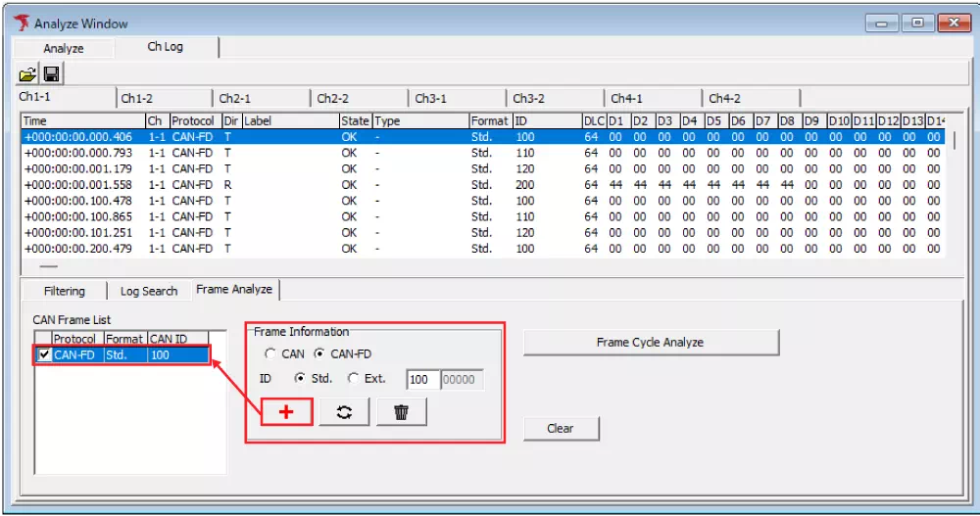
Task: Click the State column header
Action: point(356,120)
